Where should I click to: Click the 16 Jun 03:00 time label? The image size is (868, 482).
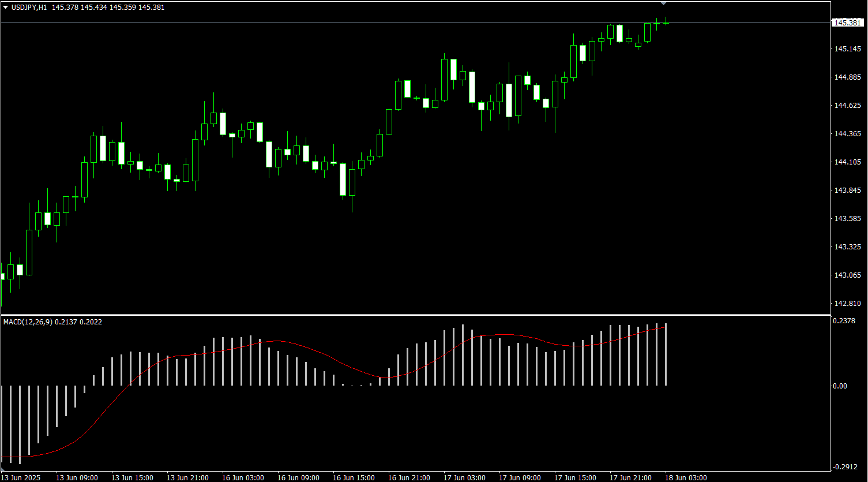[243, 478]
